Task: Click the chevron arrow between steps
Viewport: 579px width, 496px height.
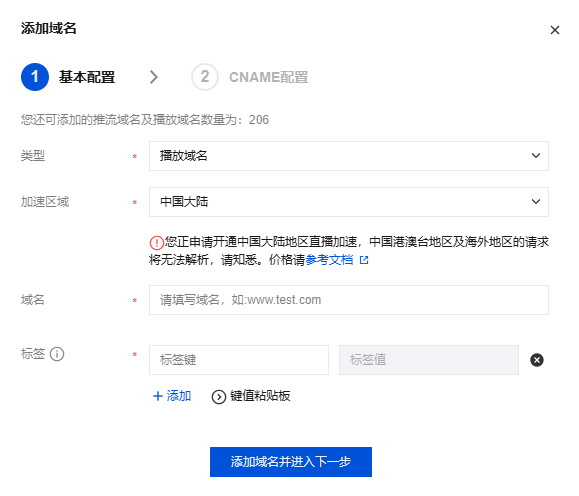Action: coord(154,77)
